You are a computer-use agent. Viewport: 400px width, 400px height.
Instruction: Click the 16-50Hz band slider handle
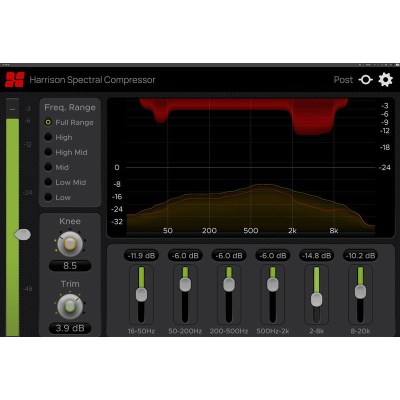[x=141, y=295]
